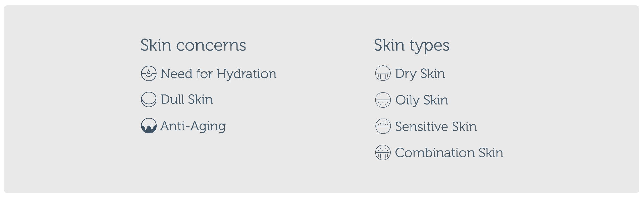The height and width of the screenshot is (199, 644).
Task: Click the Sensitive Skin radiating icon
Action: click(x=383, y=126)
